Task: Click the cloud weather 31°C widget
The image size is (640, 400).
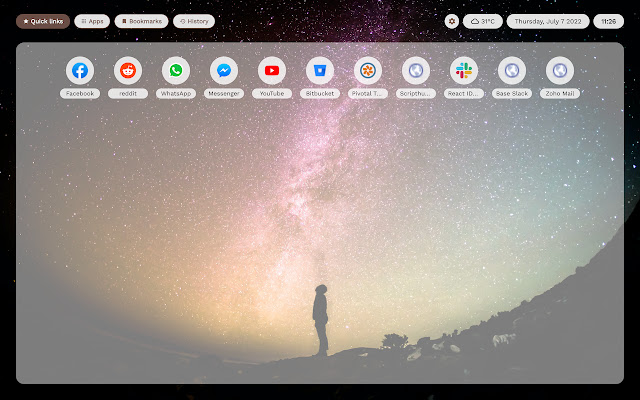Action: pyautogui.click(x=483, y=21)
